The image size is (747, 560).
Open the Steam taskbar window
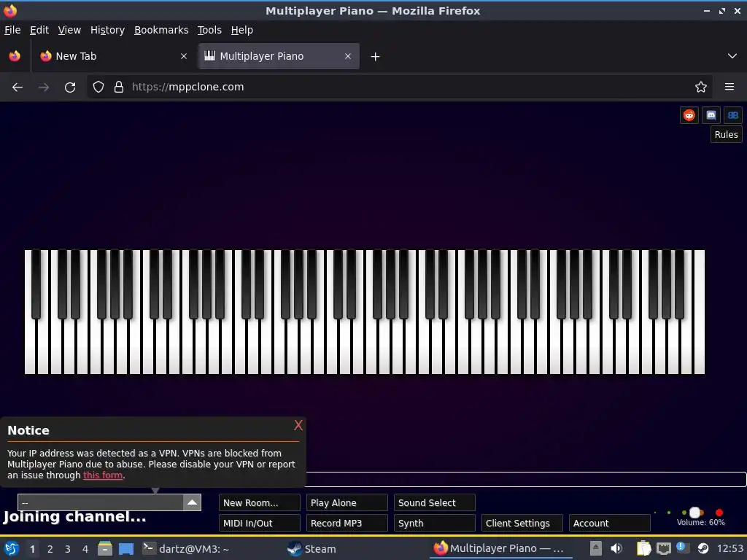312,548
